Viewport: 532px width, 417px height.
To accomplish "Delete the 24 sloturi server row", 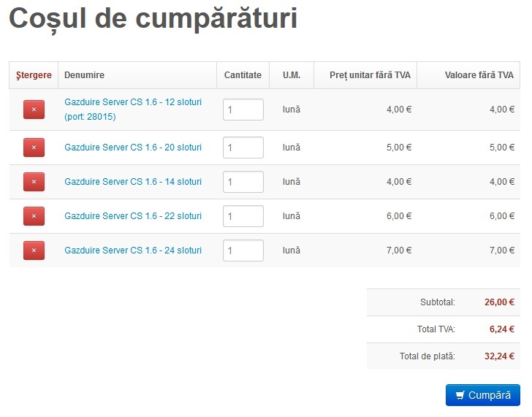I will pos(34,250).
